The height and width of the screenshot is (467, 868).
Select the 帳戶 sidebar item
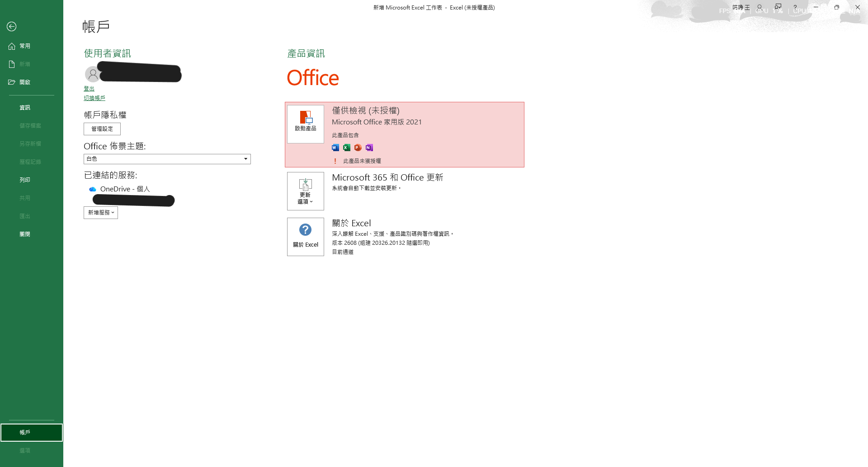pos(32,433)
